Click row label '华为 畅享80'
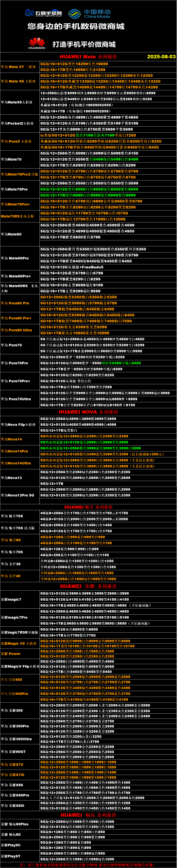Image resolution: width=177 pixels, height=868 pixels. [x=11, y=540]
